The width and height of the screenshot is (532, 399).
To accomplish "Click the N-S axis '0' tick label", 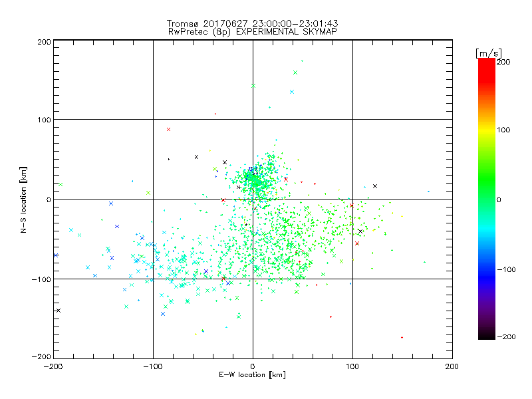I will coord(49,199).
